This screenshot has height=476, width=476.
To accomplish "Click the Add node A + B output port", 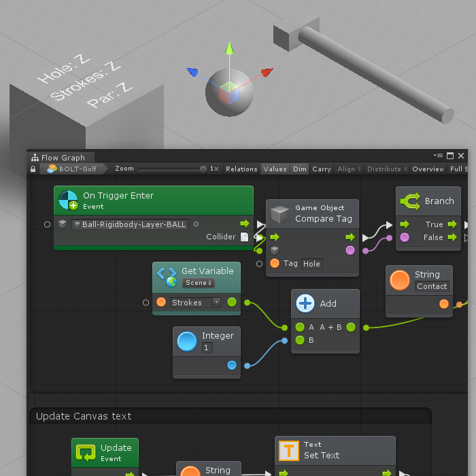I will 351,327.
